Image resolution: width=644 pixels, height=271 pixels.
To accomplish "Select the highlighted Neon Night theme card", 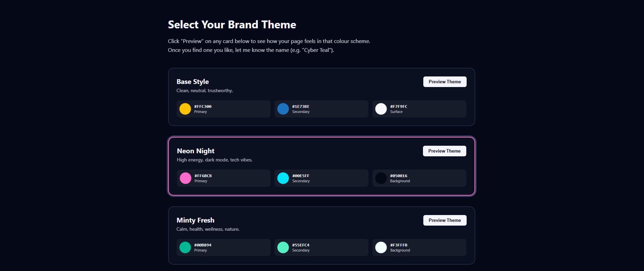I will click(x=321, y=166).
